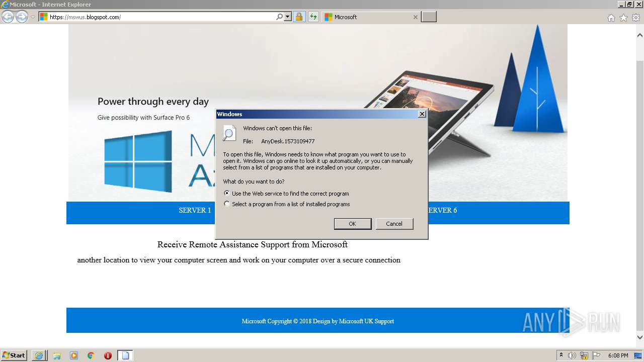Select 'Select a program from a list' option
This screenshot has width=644, height=362.
[x=227, y=204]
